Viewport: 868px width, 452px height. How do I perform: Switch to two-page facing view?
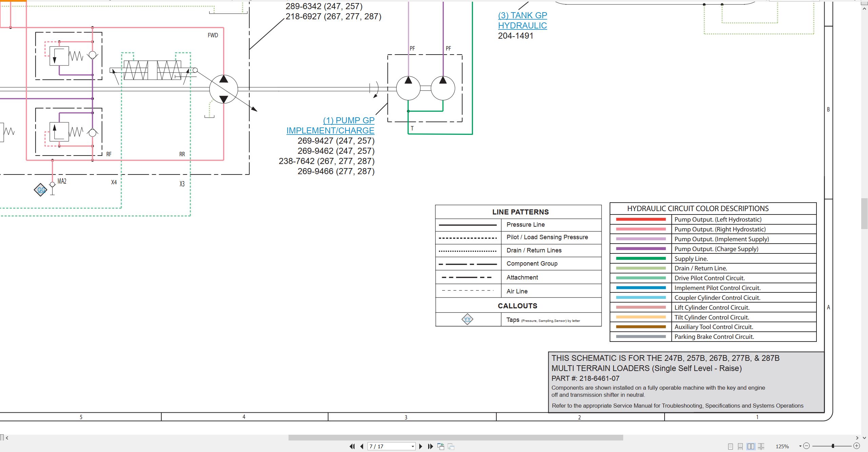click(751, 446)
